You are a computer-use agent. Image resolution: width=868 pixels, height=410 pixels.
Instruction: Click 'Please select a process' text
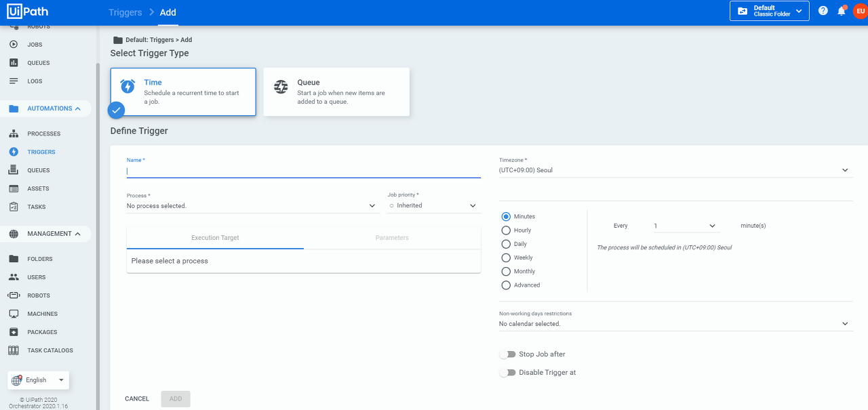(x=170, y=261)
